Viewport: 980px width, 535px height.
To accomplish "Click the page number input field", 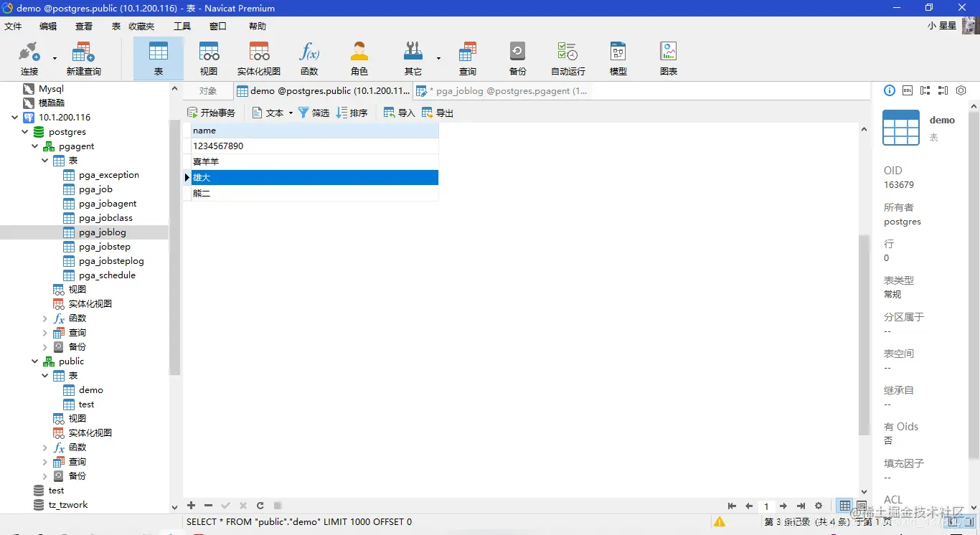I will (766, 506).
